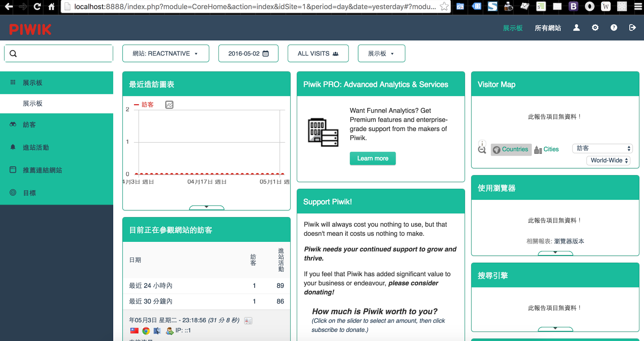
Task: Open the 網站: REACTNATIVE site selector
Action: pos(166,54)
